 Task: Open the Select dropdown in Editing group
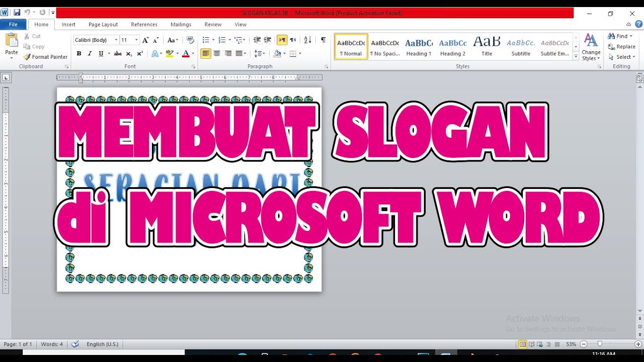(x=622, y=57)
